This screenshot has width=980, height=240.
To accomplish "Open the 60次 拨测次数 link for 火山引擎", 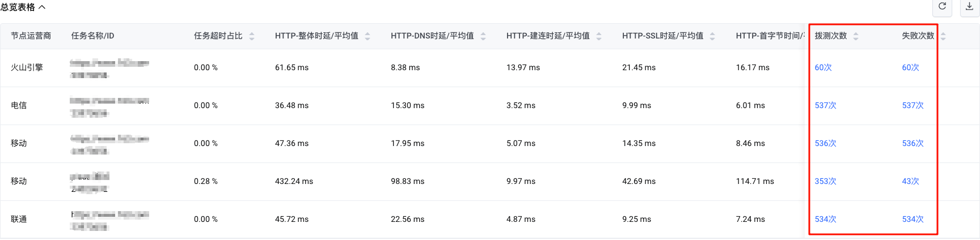I will click(x=823, y=67).
